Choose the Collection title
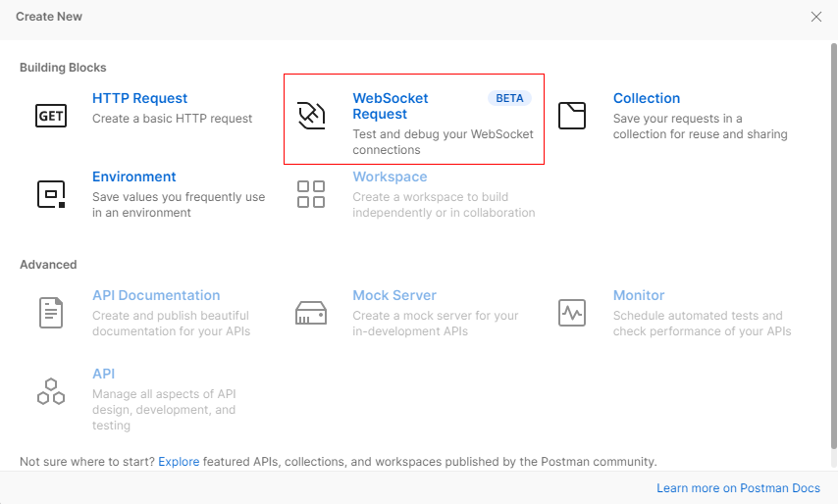This screenshot has width=838, height=504. coord(647,98)
